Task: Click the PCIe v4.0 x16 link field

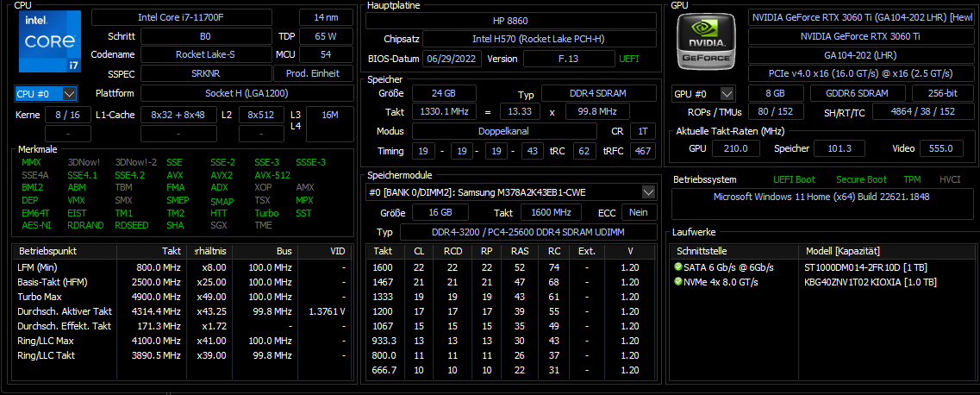Action: click(860, 74)
